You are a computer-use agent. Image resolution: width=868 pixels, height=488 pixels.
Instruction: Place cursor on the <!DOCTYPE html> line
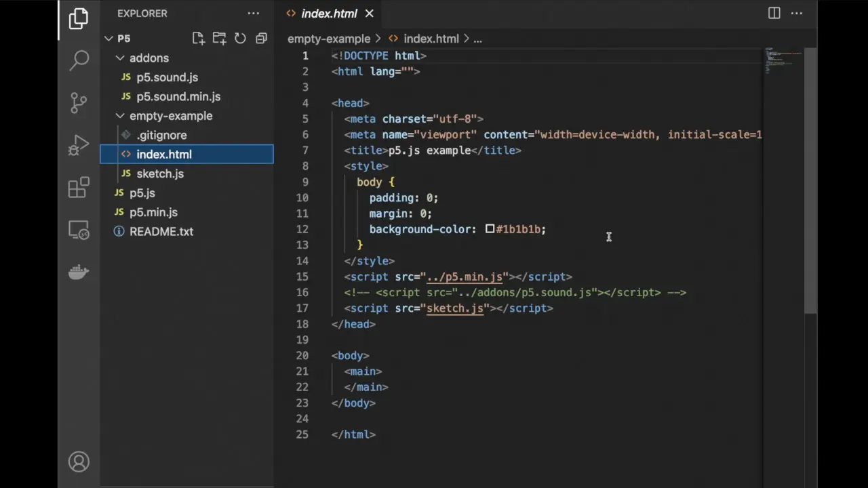378,56
